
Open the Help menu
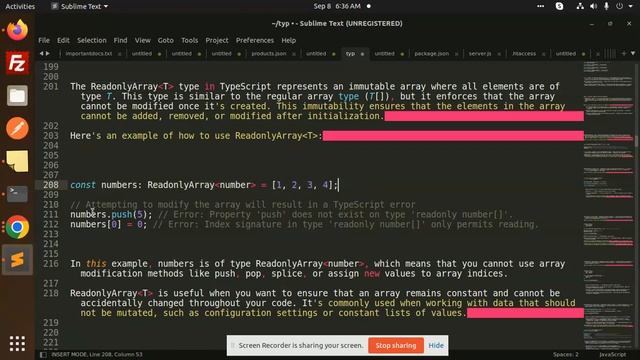[289, 40]
